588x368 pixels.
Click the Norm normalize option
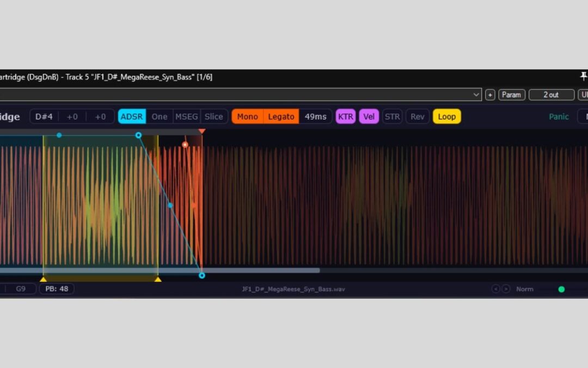click(525, 289)
